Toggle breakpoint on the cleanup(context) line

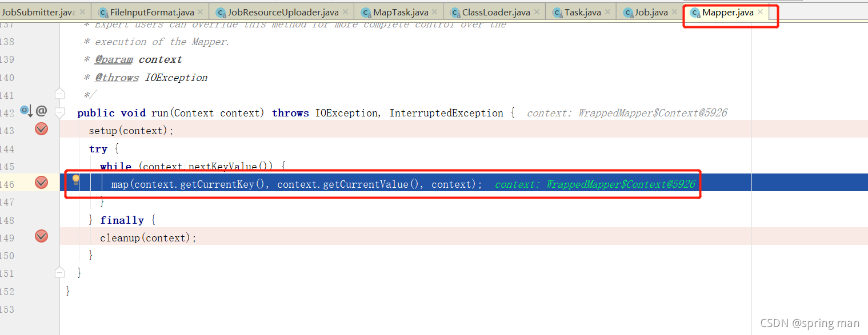pos(41,236)
